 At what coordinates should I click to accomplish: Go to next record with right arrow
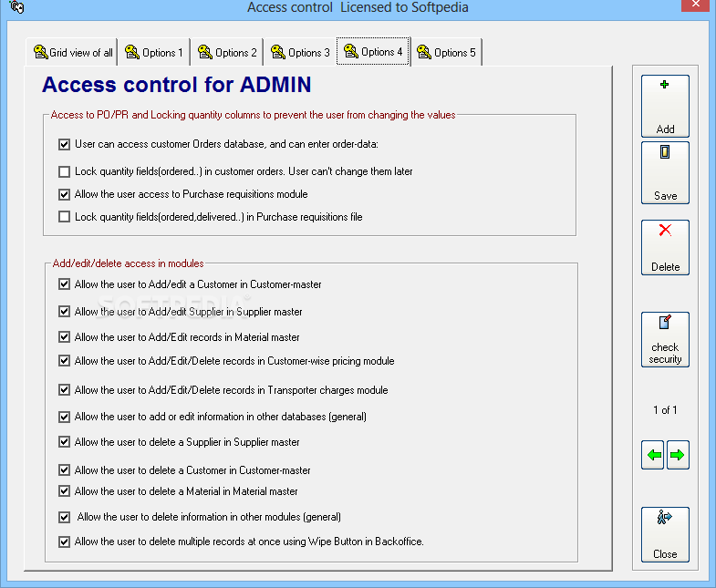678,455
